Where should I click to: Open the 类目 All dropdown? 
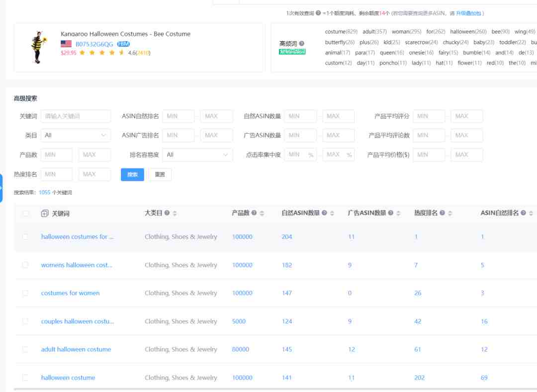tap(76, 136)
